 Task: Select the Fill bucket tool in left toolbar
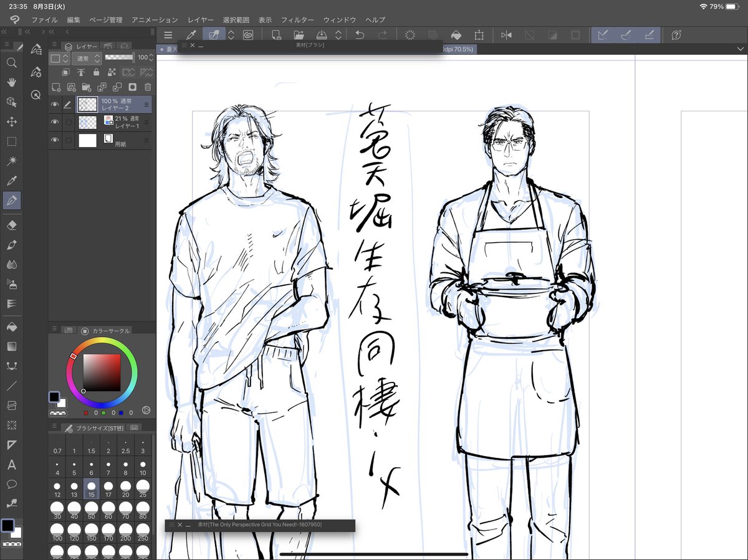[x=11, y=326]
